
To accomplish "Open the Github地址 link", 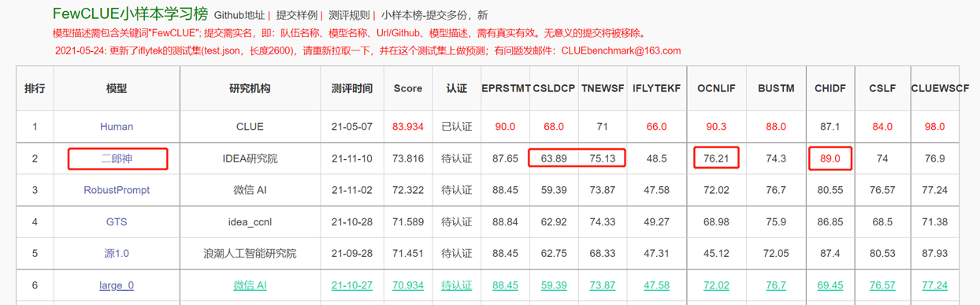I will (239, 15).
